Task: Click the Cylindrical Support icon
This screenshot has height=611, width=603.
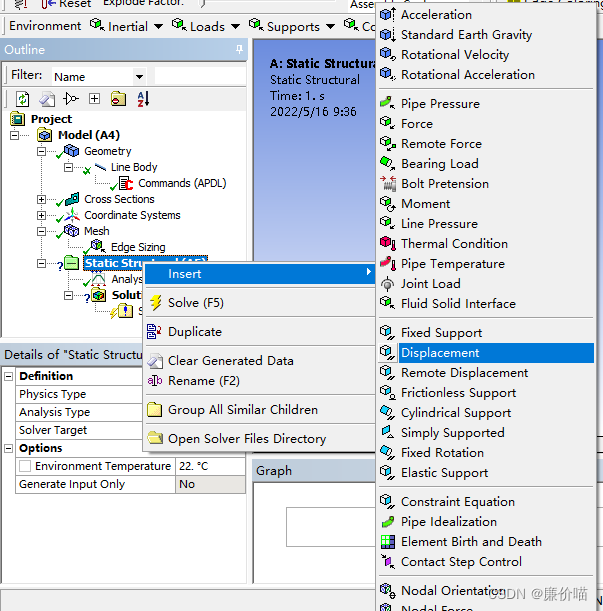Action: click(387, 412)
